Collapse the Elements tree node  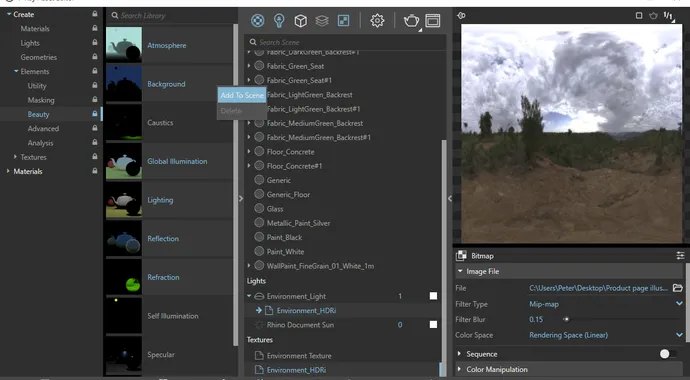point(16,71)
